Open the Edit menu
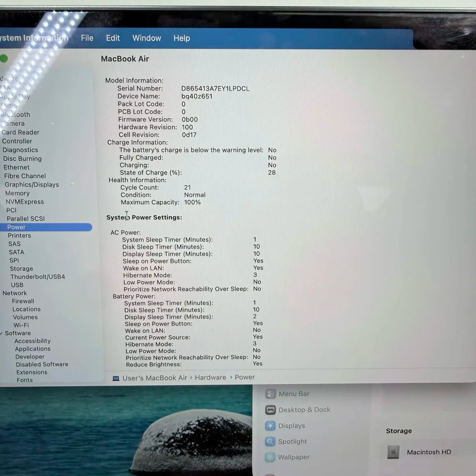The height and width of the screenshot is (476, 476). (112, 38)
